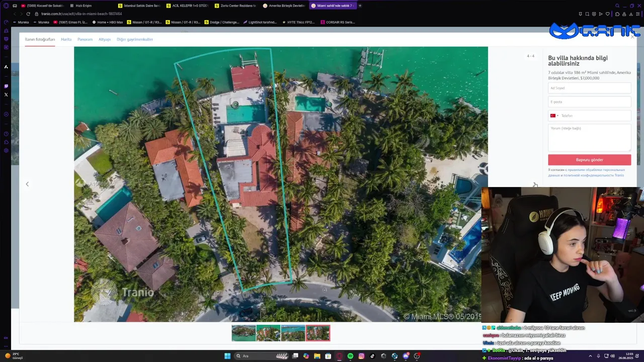
Task: Open the browser tab search magnifier icon
Action: [x=617, y=6]
